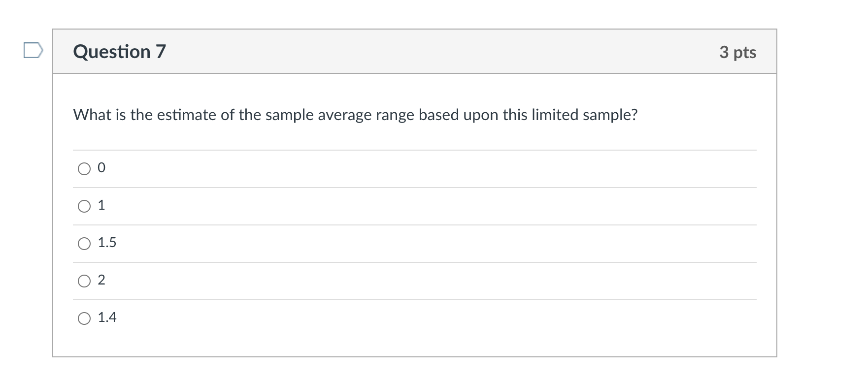
Task: Click the "Question 7" heading
Action: tap(120, 52)
